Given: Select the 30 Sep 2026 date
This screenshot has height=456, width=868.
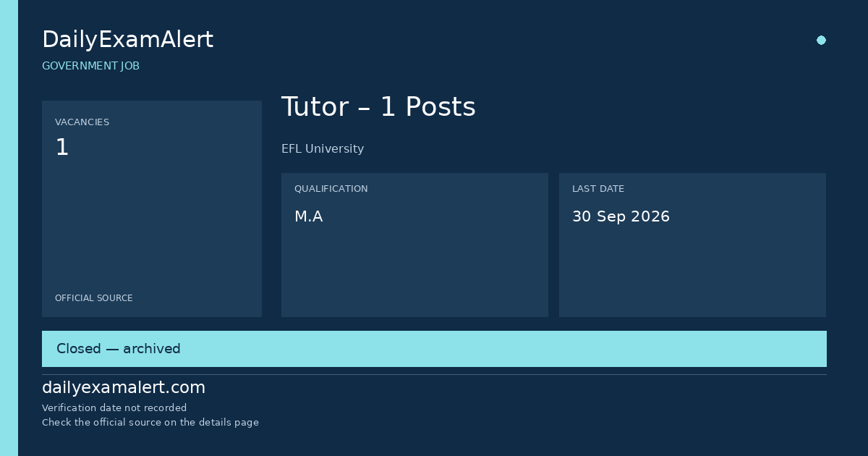Looking at the screenshot, I should [x=621, y=216].
